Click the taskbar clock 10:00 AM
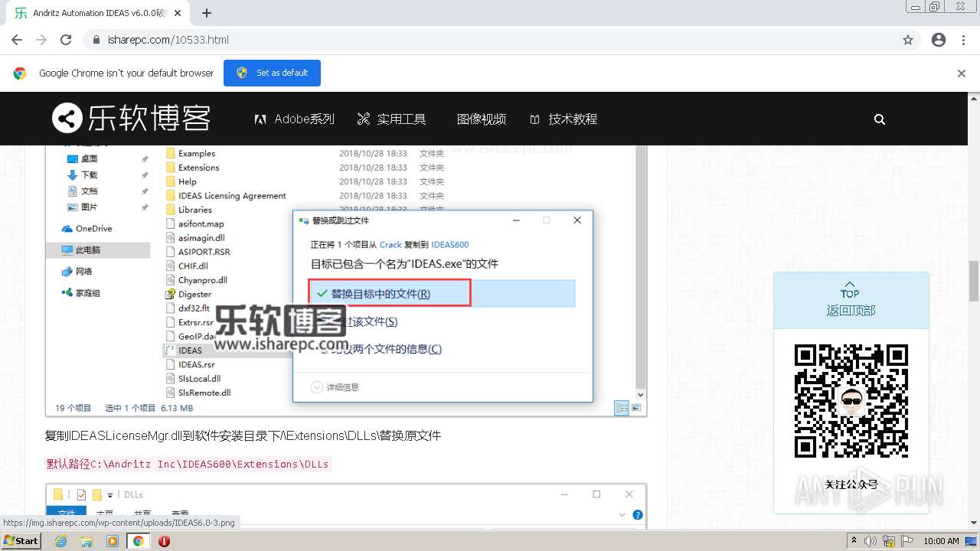This screenshot has height=551, width=980. tap(941, 541)
